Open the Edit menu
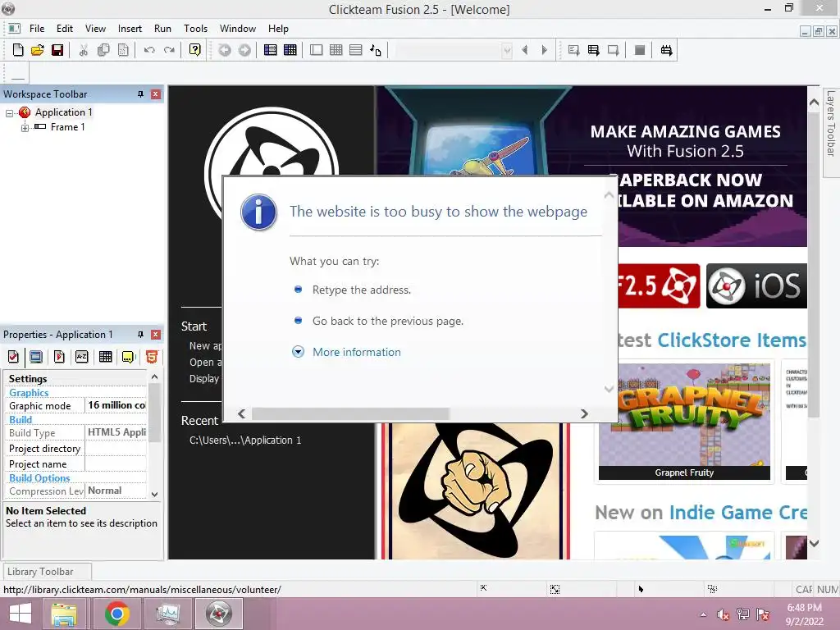The width and height of the screenshot is (840, 630). (64, 29)
